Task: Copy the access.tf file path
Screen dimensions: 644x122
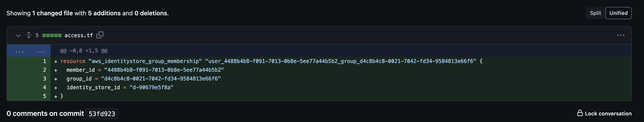Action: (100, 35)
